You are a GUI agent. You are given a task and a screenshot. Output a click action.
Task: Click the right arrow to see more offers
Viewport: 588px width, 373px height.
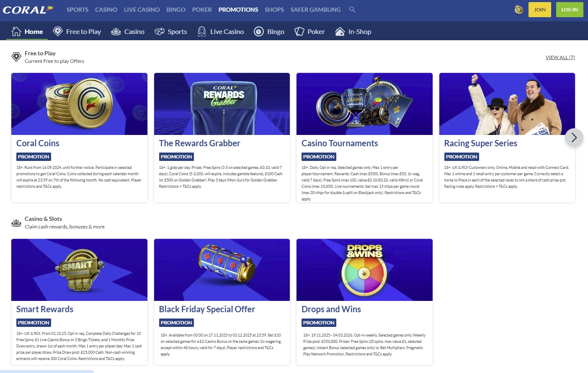[574, 137]
